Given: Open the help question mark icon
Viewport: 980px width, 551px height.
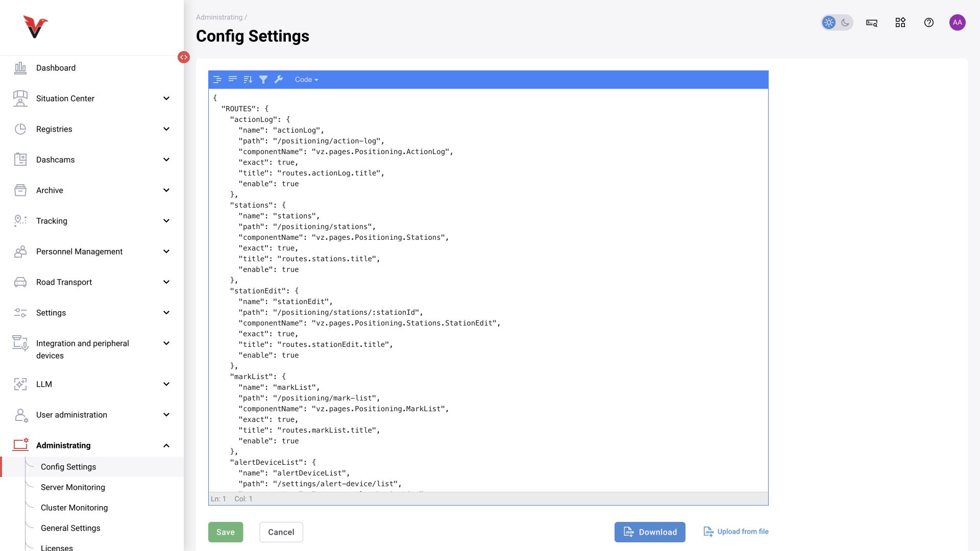Looking at the screenshot, I should coord(929,22).
